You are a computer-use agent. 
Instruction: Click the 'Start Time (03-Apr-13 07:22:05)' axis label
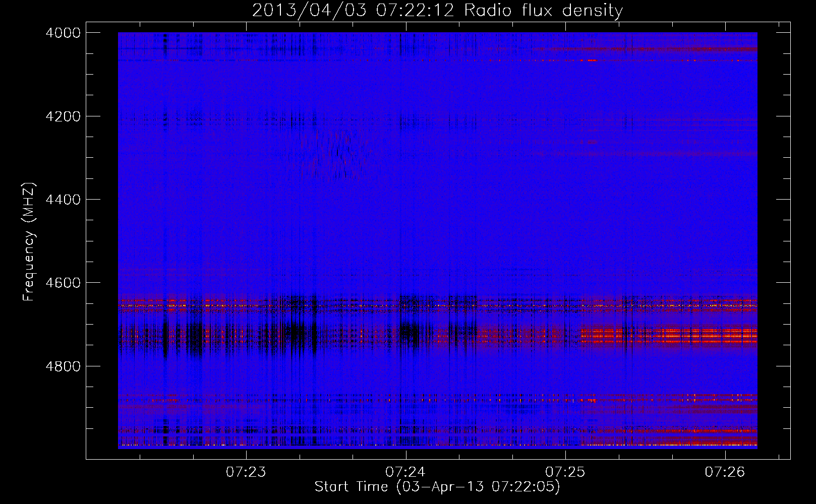(437, 487)
